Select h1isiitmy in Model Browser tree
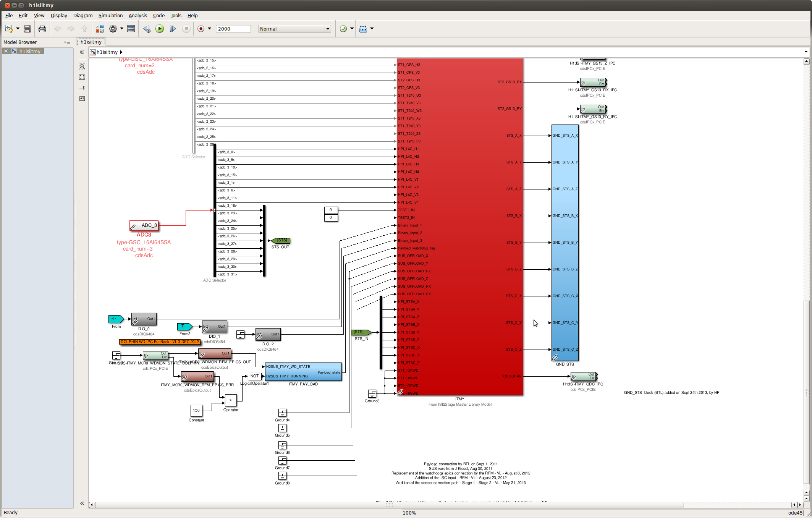 point(30,51)
